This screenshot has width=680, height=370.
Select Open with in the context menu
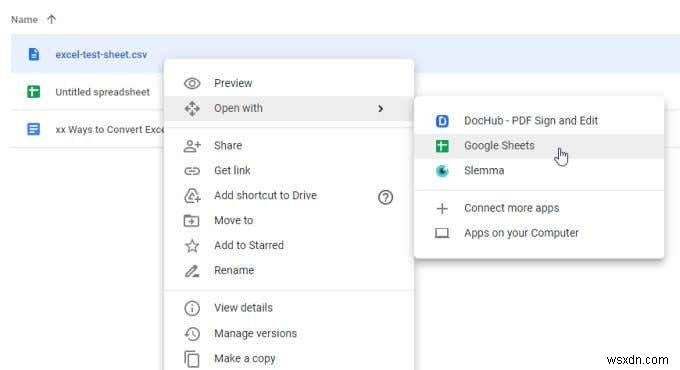tap(289, 108)
